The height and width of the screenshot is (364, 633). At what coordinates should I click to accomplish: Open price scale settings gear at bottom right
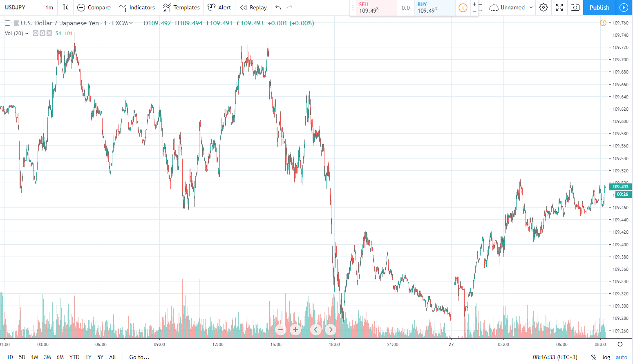tap(620, 344)
